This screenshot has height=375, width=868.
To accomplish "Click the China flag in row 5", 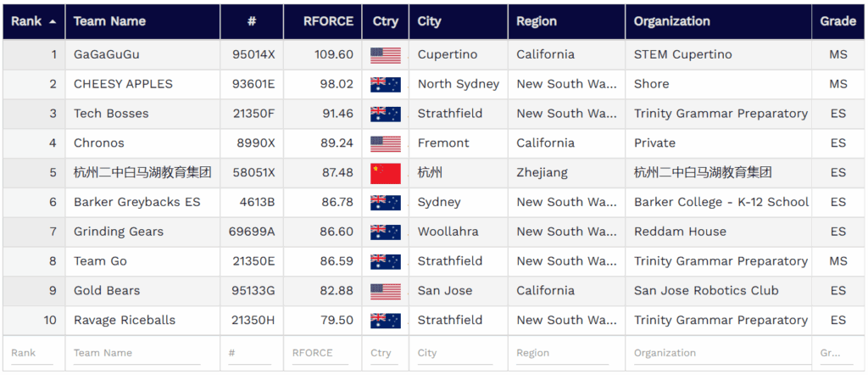I will pyautogui.click(x=385, y=173).
